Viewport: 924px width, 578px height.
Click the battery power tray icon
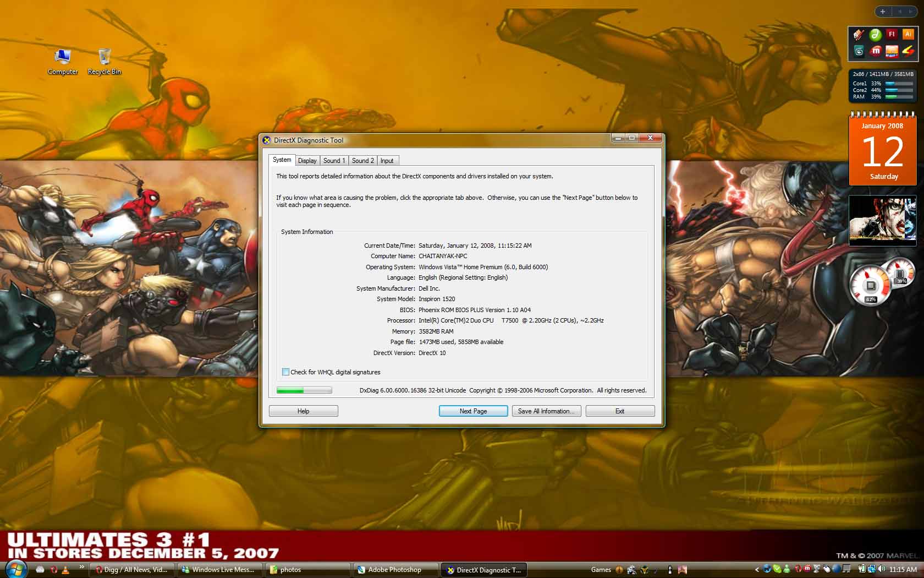pyautogui.click(x=862, y=569)
